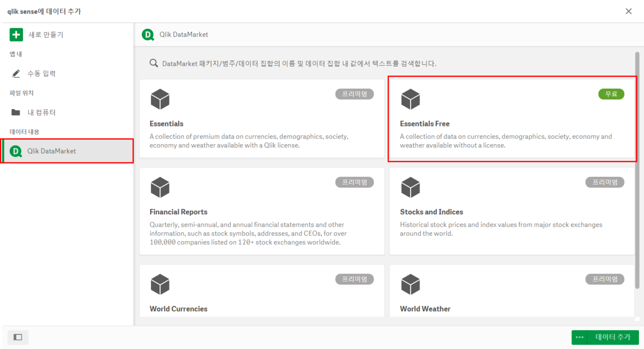Click the Essentials package cube icon

(x=160, y=99)
